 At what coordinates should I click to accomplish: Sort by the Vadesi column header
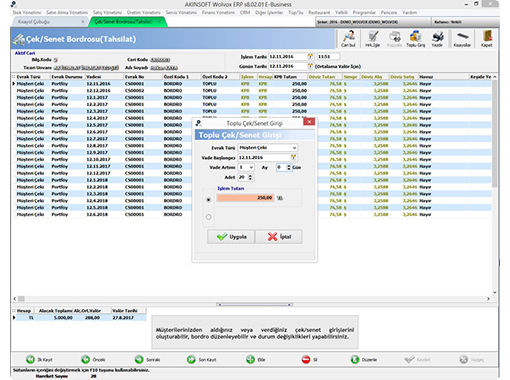[104, 77]
